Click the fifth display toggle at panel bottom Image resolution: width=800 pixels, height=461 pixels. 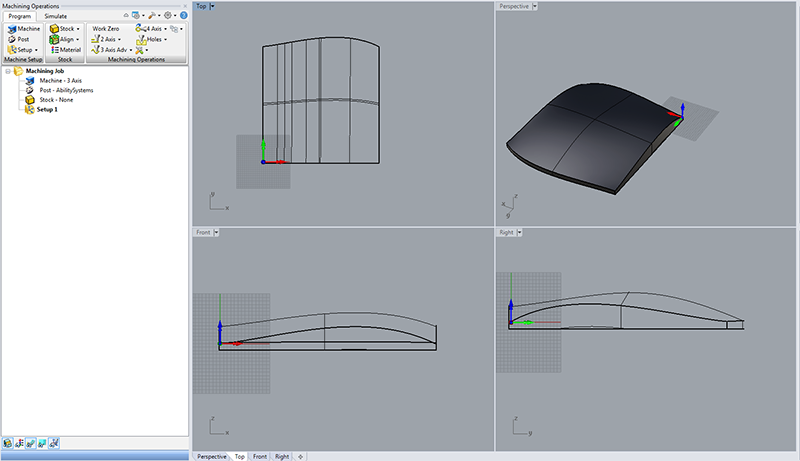pyautogui.click(x=54, y=444)
